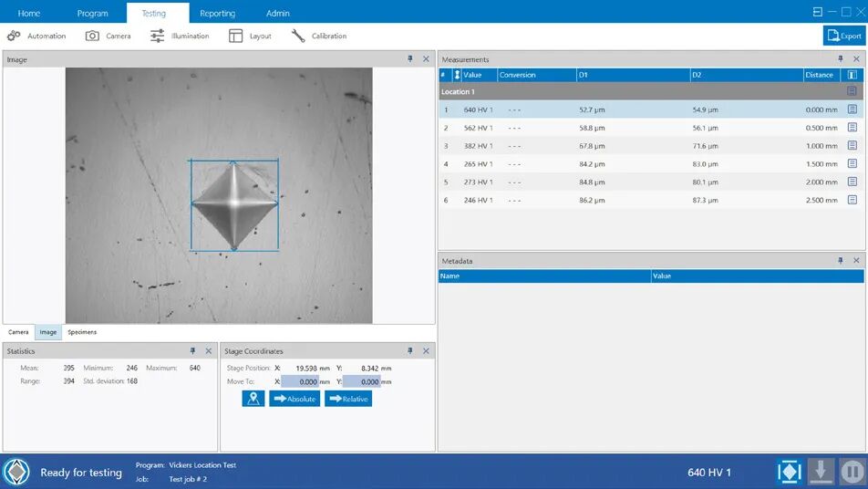This screenshot has height=489, width=868.
Task: Click the indentation in the specimen image
Action: [x=234, y=205]
